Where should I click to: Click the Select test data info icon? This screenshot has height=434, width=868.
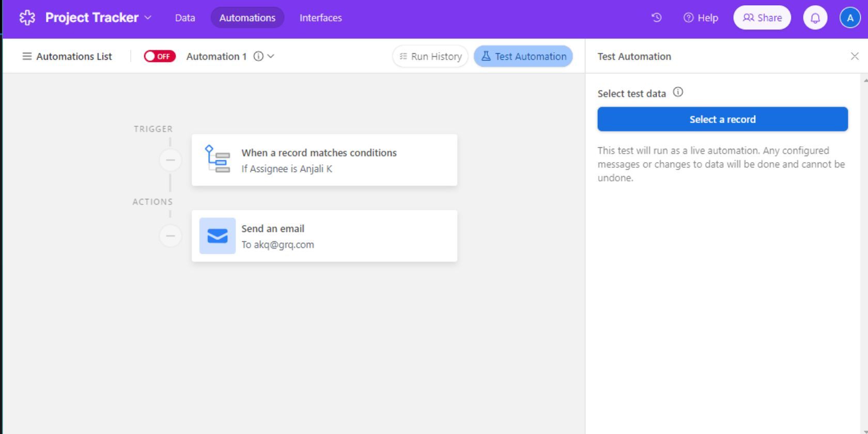coord(678,92)
